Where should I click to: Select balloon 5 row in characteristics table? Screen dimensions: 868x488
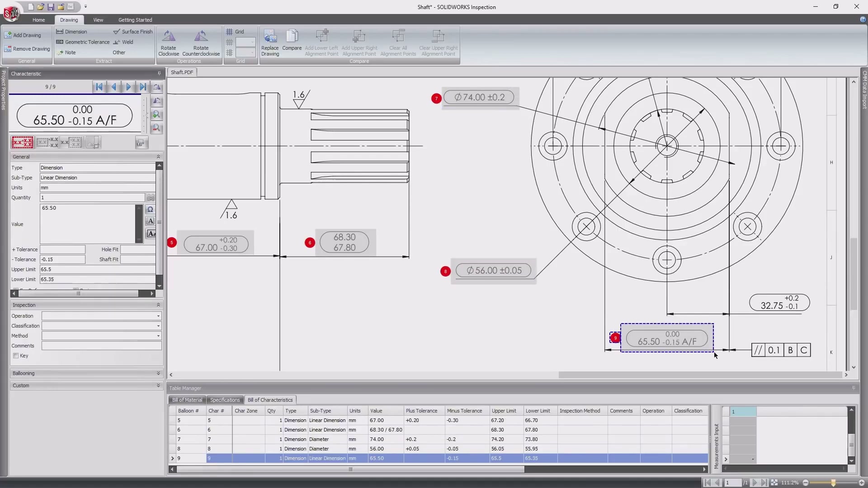click(x=438, y=420)
